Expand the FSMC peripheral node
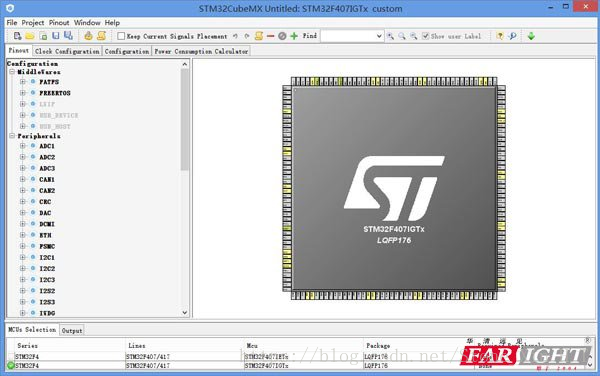Viewport: 600px width, 376px height. tap(23, 246)
